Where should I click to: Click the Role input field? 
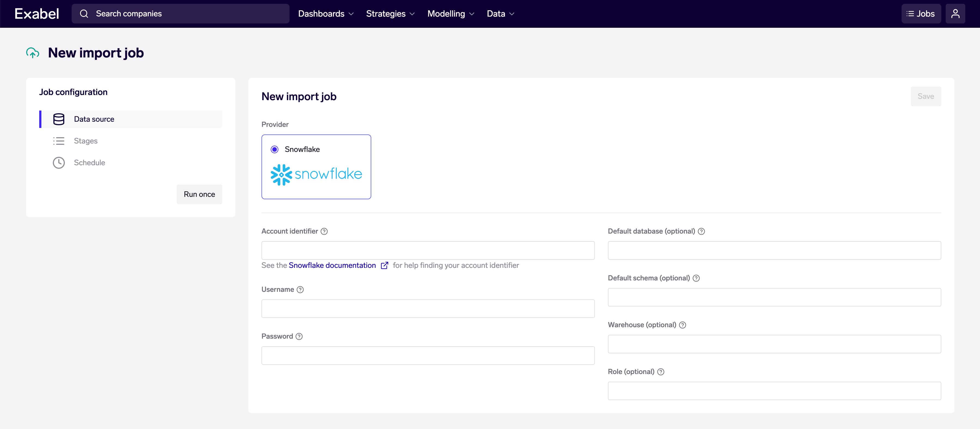coord(774,391)
